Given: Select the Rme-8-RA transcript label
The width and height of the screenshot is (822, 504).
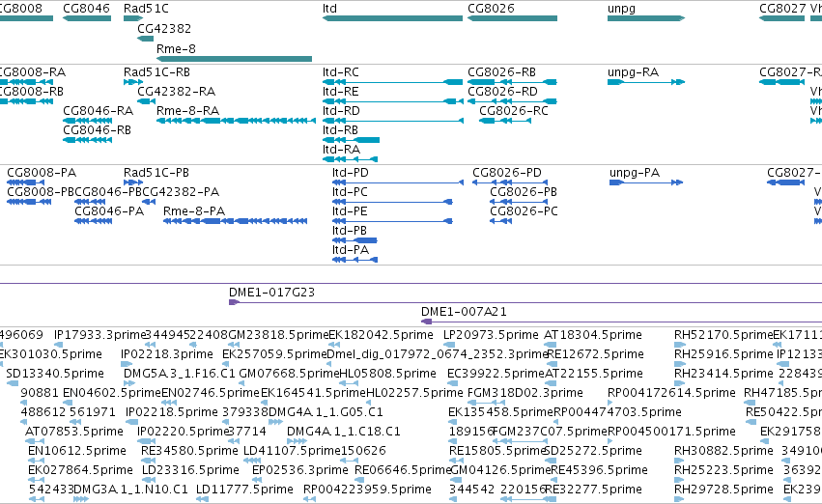Looking at the screenshot, I should [x=187, y=111].
